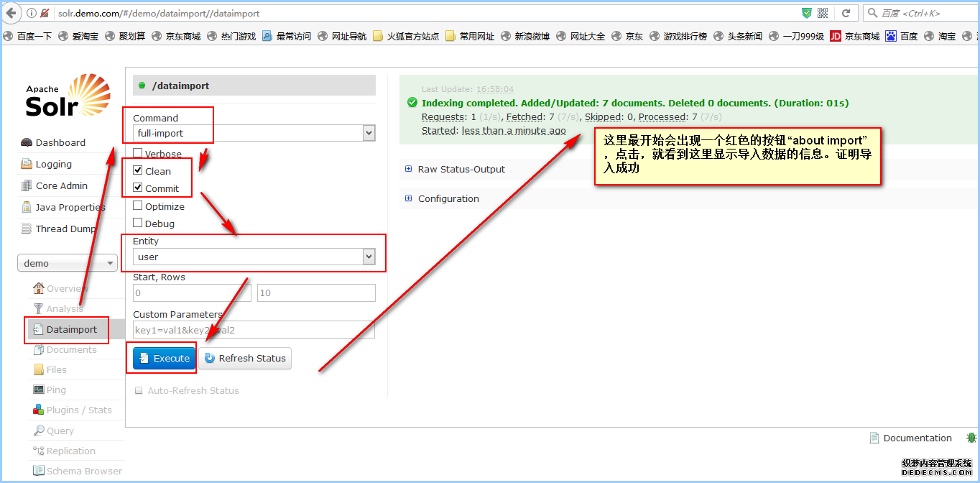
Task: Click the Ping terminal icon
Action: point(39,390)
